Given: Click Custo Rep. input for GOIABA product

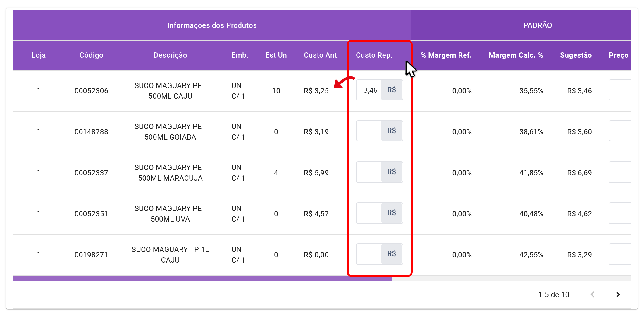Looking at the screenshot, I should 369,131.
